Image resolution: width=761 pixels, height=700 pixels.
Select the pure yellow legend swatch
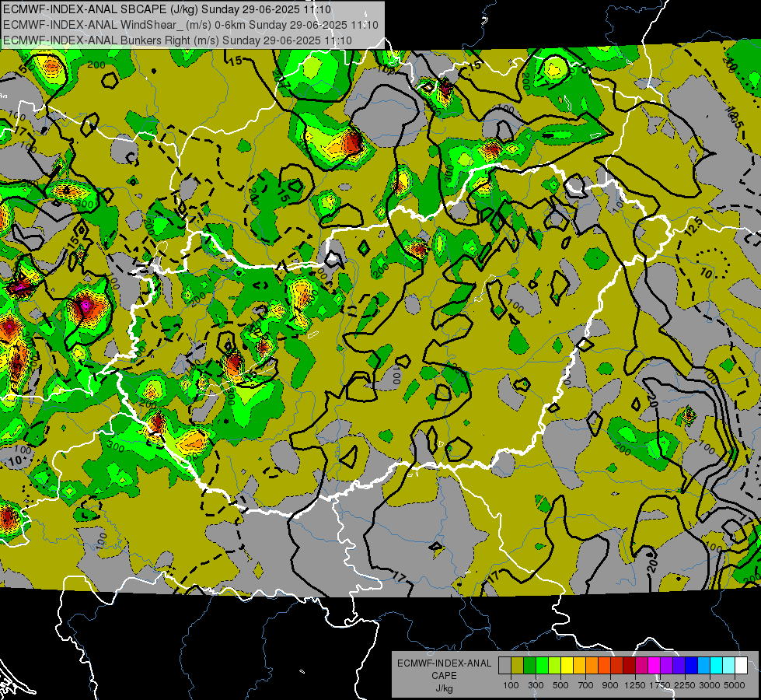pyautogui.click(x=567, y=666)
